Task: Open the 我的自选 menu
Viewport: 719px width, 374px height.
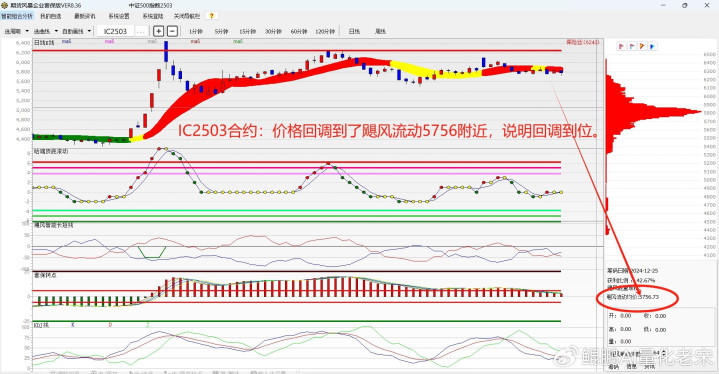Action: pos(50,16)
